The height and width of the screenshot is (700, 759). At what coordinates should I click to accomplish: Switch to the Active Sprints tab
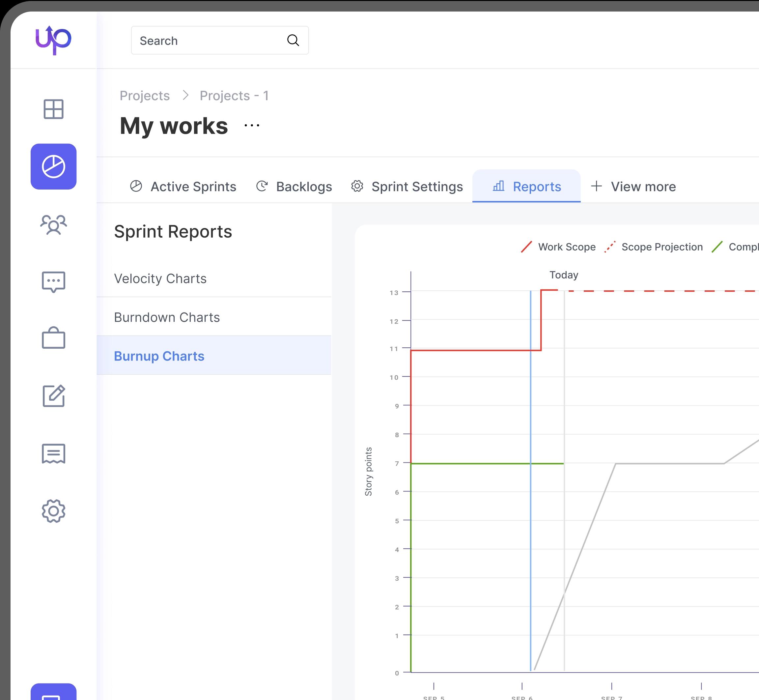[183, 186]
